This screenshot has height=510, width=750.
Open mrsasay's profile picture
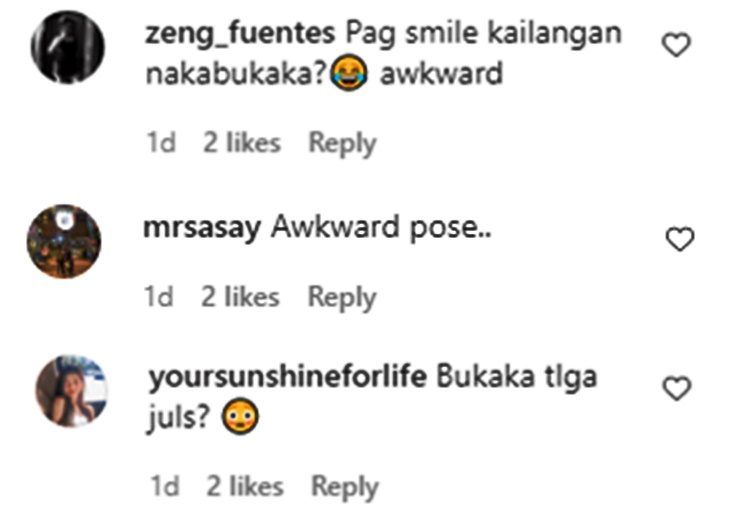tap(64, 241)
